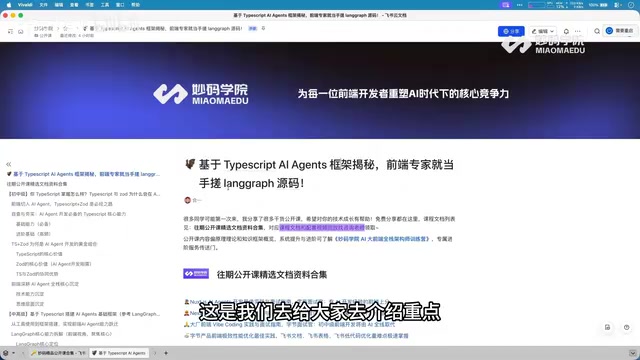Select outline item LangGraph核心能力拆解
The width and height of the screenshot is (640, 360).
tap(61, 334)
